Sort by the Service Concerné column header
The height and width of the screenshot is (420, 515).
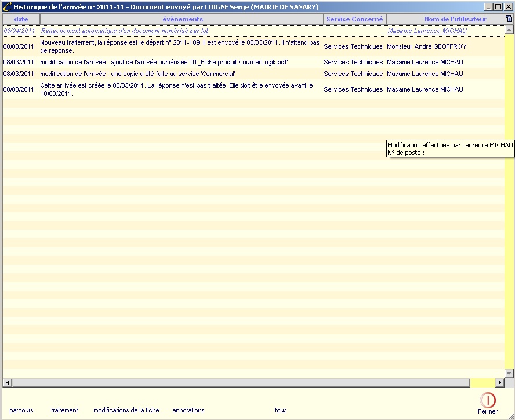(x=354, y=19)
